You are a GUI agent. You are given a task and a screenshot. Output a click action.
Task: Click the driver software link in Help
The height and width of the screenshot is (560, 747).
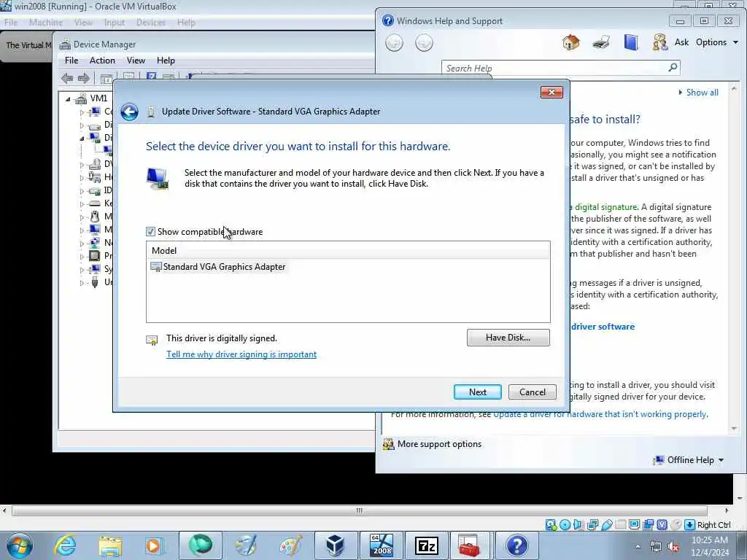603,327
